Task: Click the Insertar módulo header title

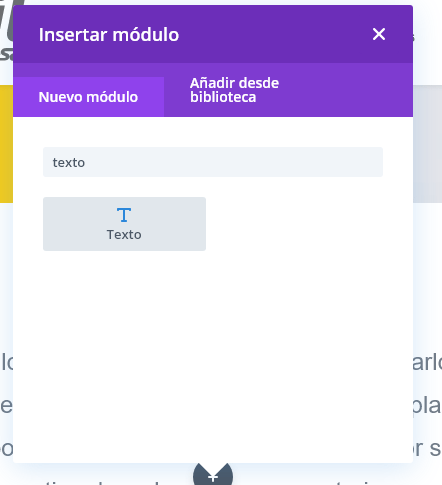Action: 109,35
